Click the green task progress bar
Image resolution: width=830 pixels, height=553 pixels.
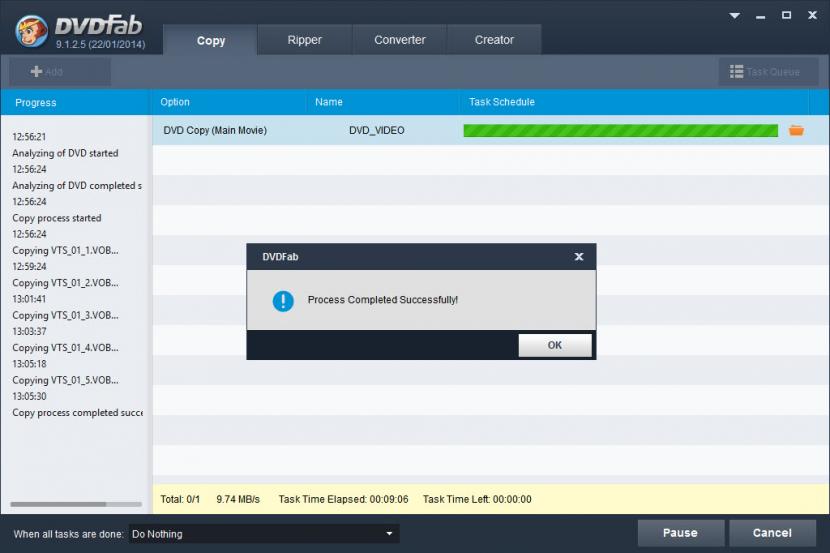coord(620,130)
